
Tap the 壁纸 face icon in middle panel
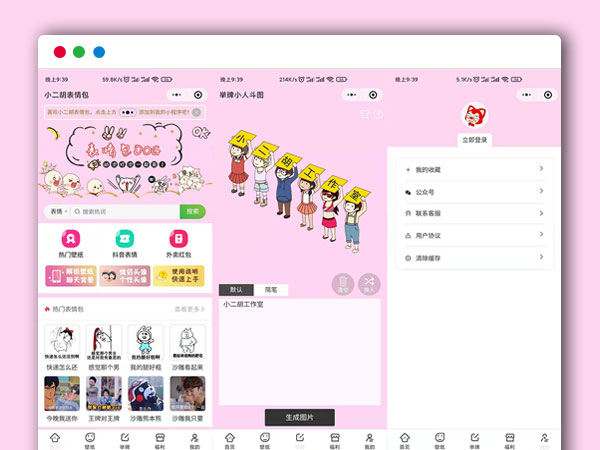(x=265, y=437)
